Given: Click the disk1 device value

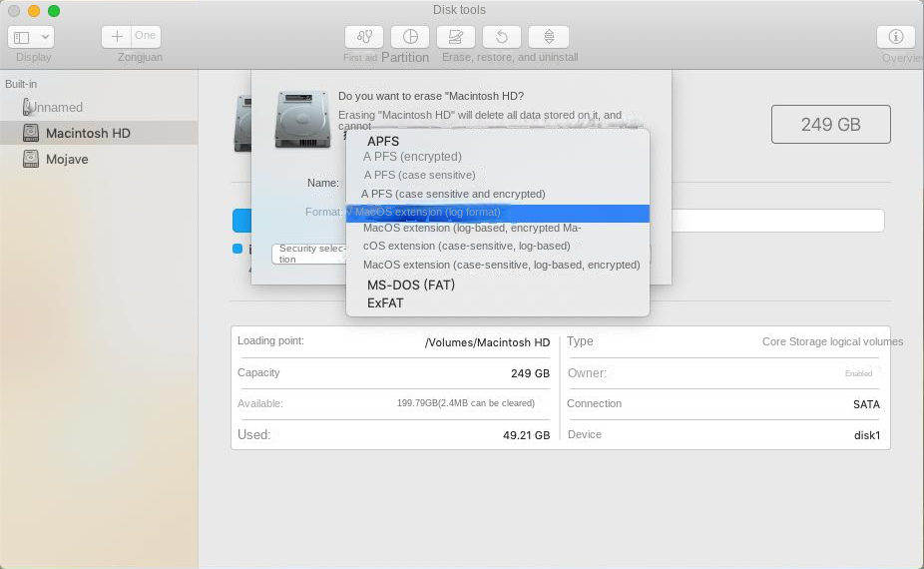Looking at the screenshot, I should coord(867,435).
